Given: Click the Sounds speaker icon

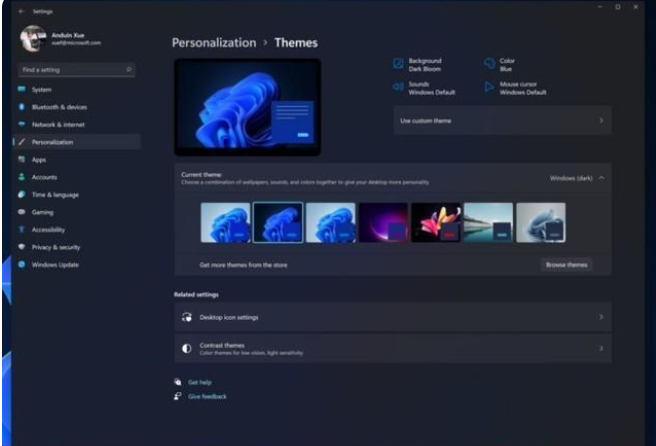Looking at the screenshot, I should coord(398,87).
